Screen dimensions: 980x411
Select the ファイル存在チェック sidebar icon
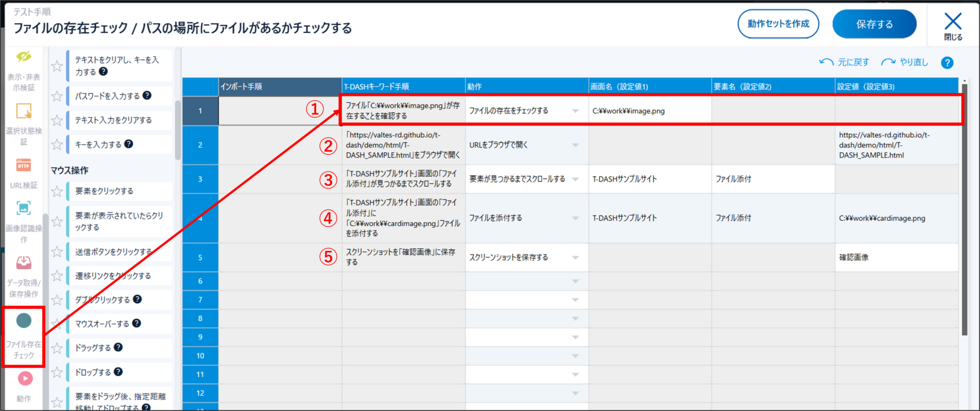23,321
